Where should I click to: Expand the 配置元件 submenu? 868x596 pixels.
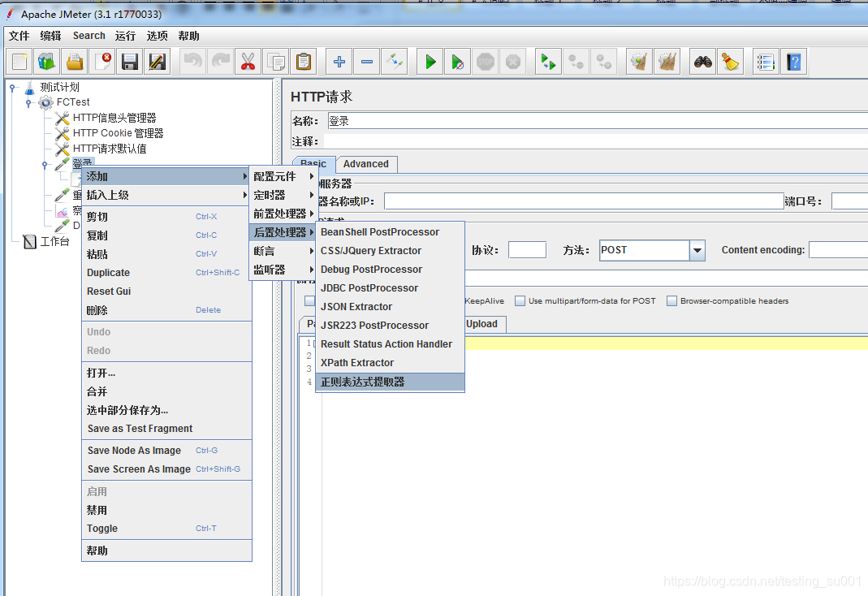point(283,176)
